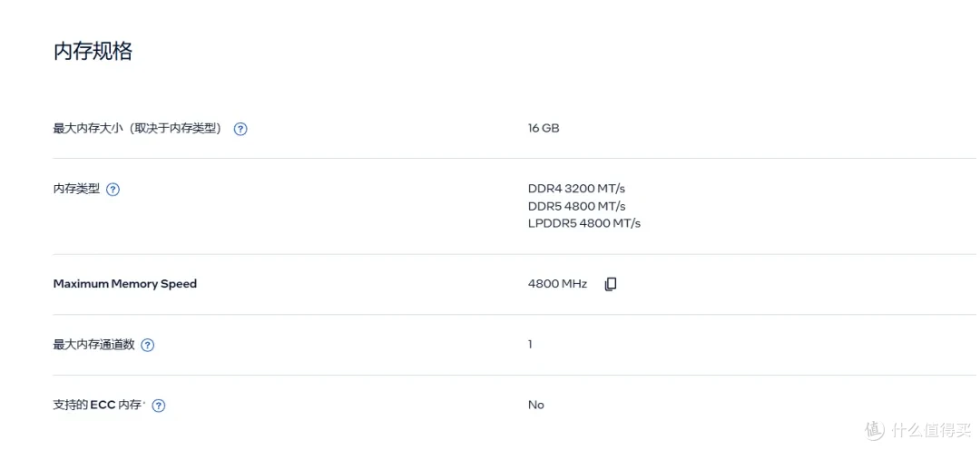The image size is (980, 450).
Task: Click the 什么值得买 watermark logo icon
Action: click(876, 429)
